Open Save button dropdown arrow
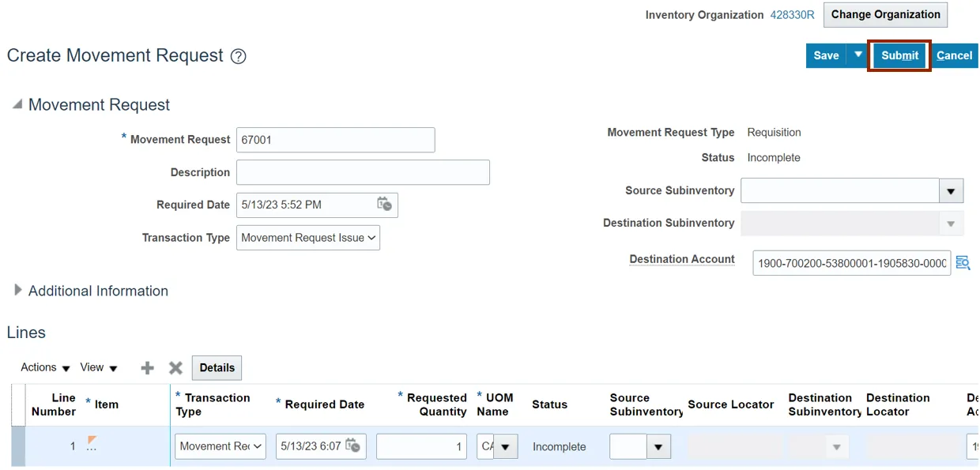The image size is (980, 470). pyautogui.click(x=857, y=55)
